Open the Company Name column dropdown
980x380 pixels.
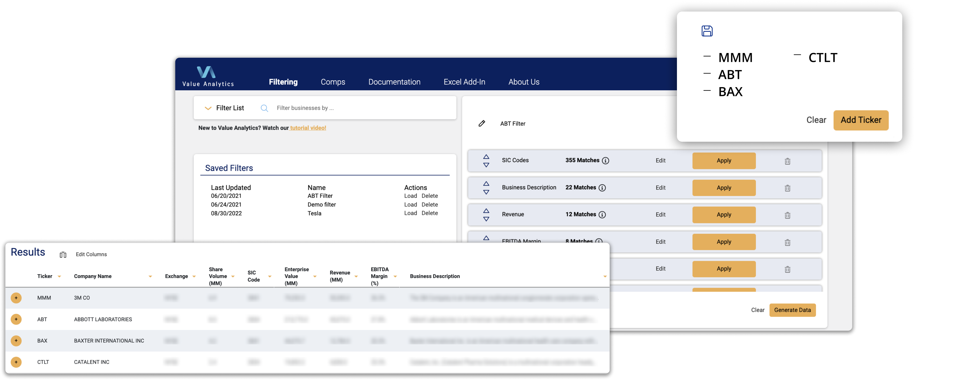coord(150,277)
